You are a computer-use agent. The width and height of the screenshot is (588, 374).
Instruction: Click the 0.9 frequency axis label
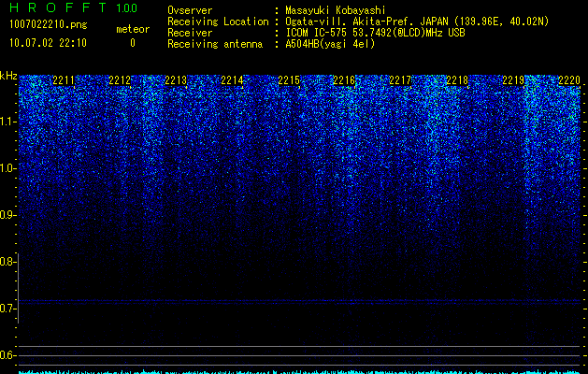[x=7, y=215]
